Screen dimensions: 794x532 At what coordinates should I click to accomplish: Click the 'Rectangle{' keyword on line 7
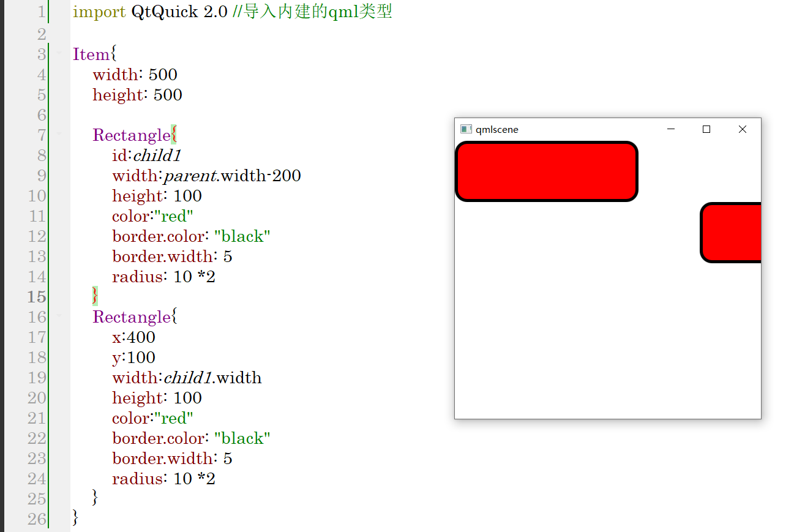[135, 135]
